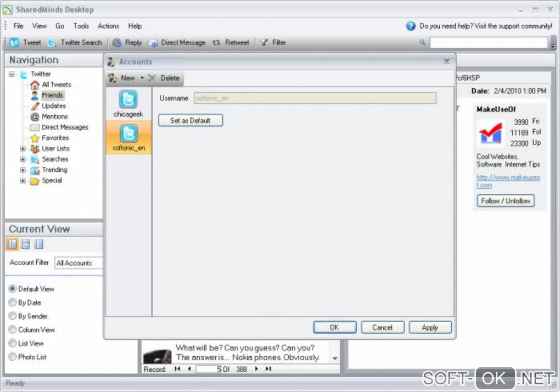Click the Filter funnel icon
The height and width of the screenshot is (392, 560).
(264, 42)
